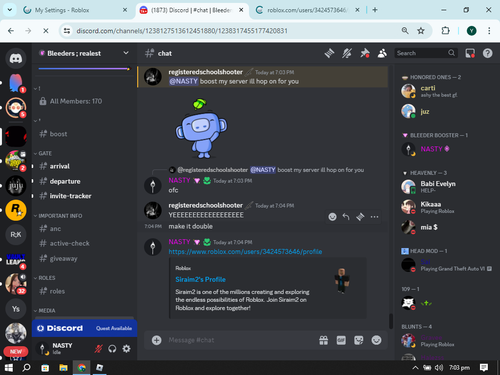Open User Settings gear icon
Image resolution: width=500 pixels, height=375 pixels.
(x=127, y=349)
